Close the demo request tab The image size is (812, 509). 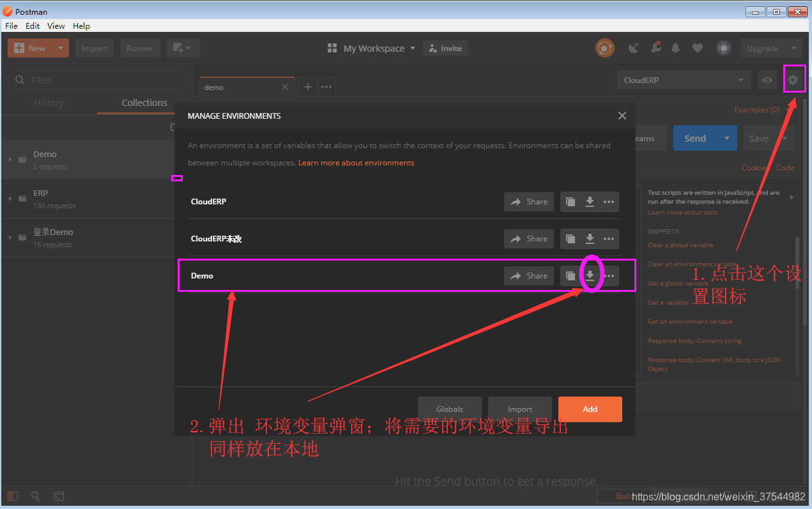pos(285,87)
